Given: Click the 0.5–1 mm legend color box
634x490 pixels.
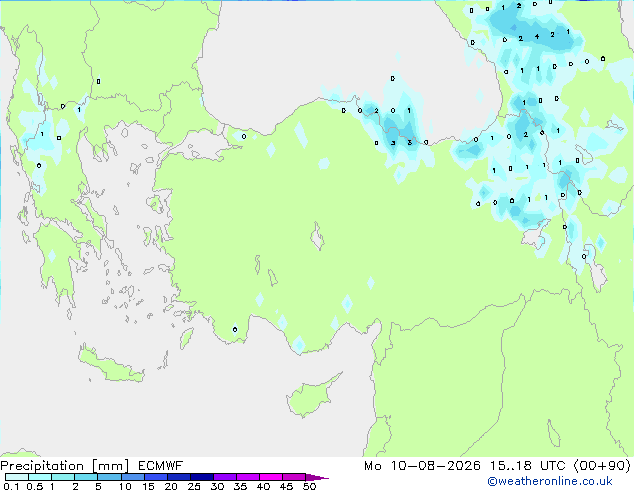Looking at the screenshot, I should pos(40,477).
